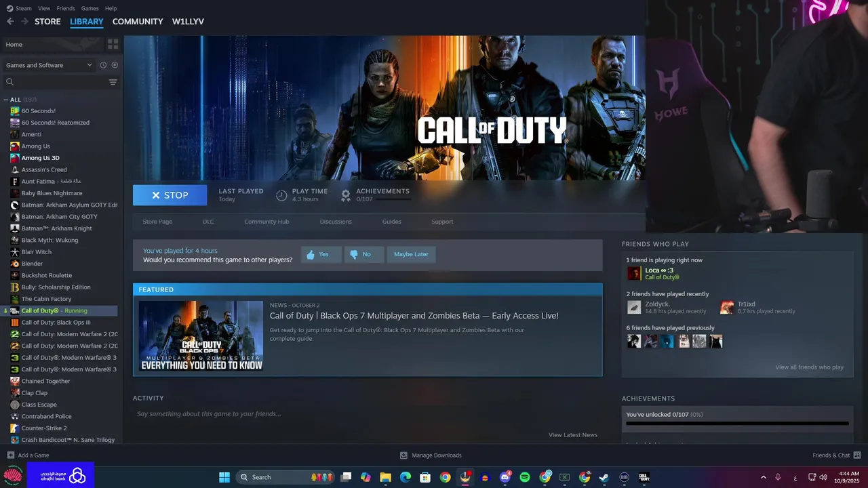Open Call of Duty taskbar icon
This screenshot has width=868, height=488.
coord(644,477)
